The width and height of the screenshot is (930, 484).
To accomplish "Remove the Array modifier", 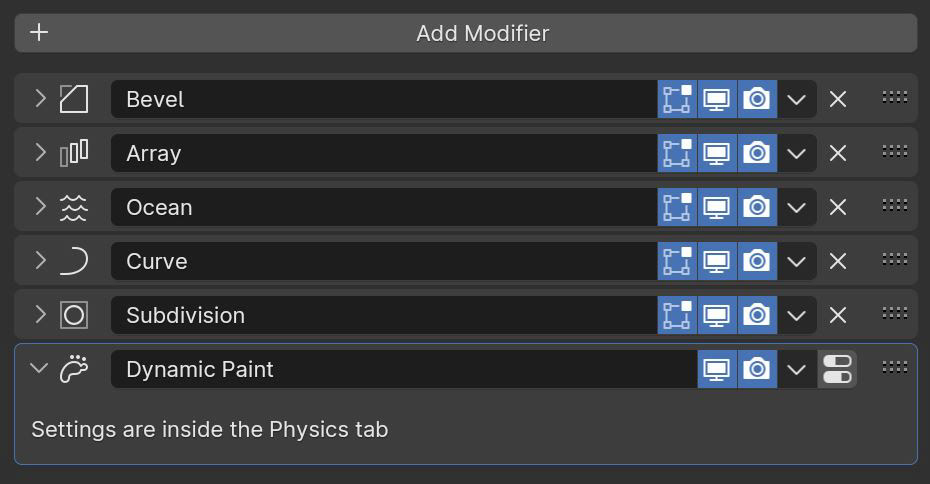I will pos(837,153).
